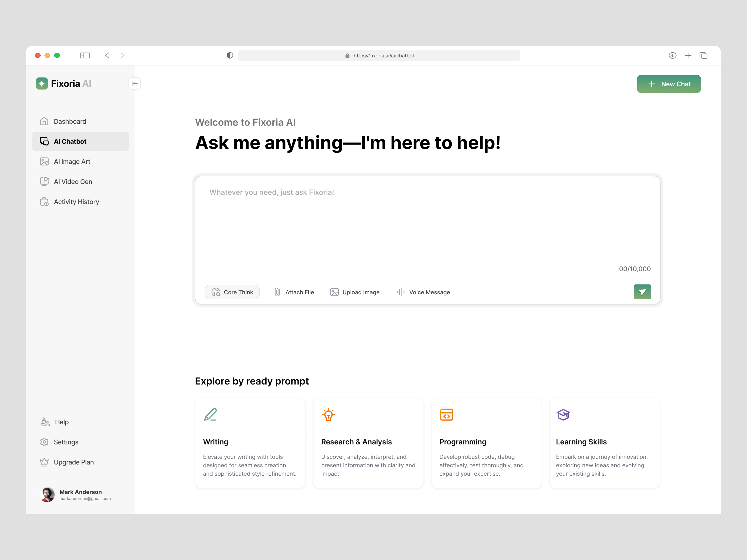Click the voice waveform icon

401,292
